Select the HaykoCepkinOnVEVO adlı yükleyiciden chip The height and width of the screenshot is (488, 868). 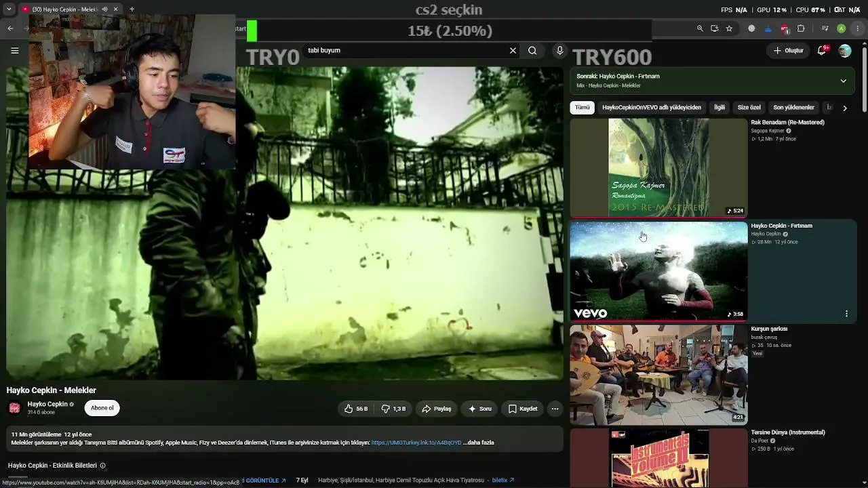coord(652,107)
